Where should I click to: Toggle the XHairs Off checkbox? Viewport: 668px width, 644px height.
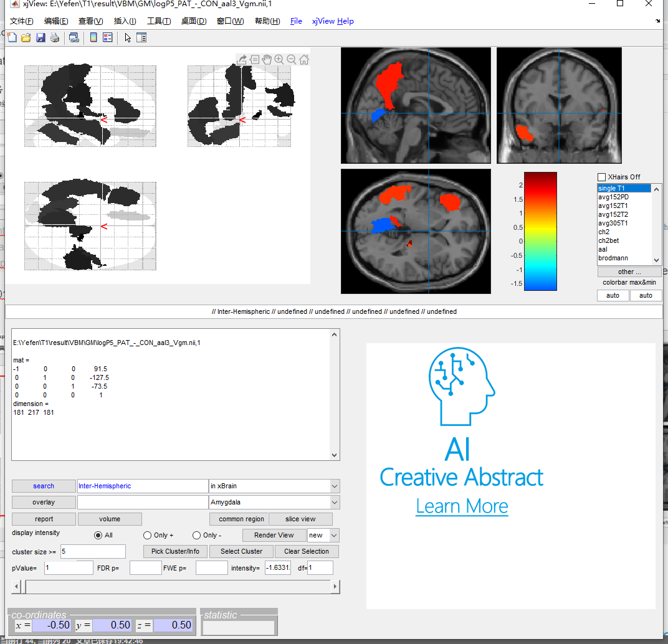(601, 177)
